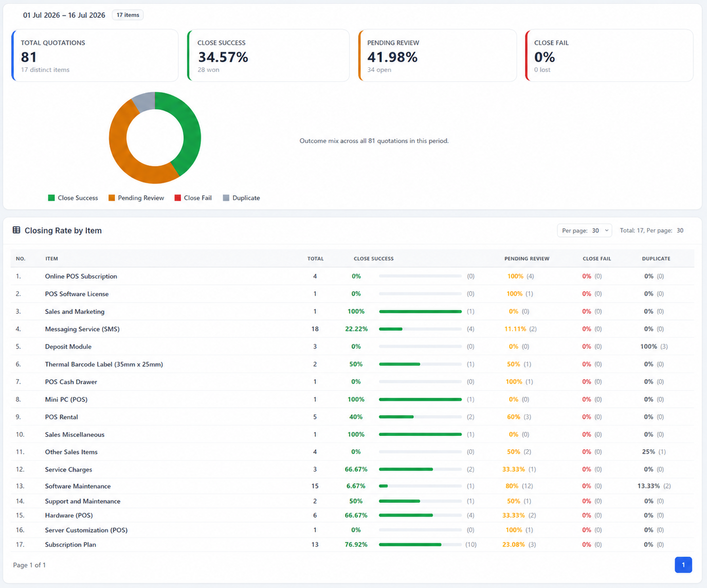Click the Subscription Plan progress bar
The image size is (707, 588).
420,544
